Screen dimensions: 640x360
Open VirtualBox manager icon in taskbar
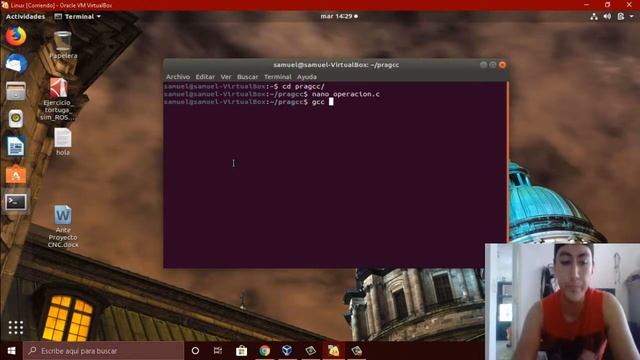coord(287,351)
